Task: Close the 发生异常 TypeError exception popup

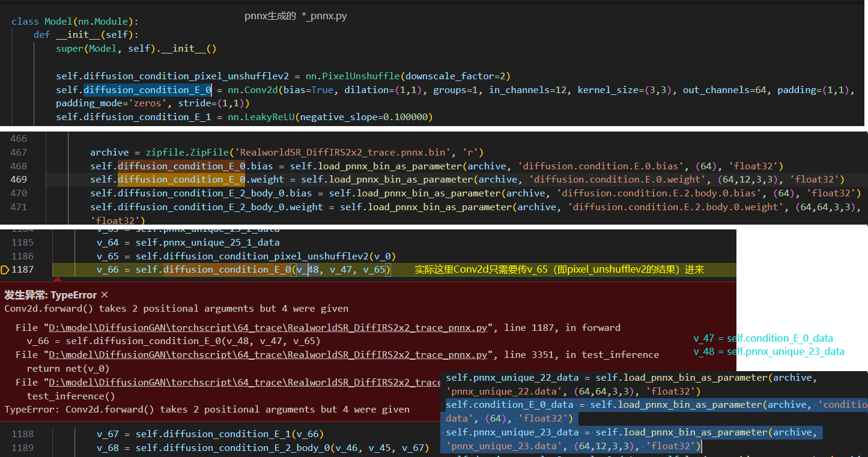Action: [103, 295]
